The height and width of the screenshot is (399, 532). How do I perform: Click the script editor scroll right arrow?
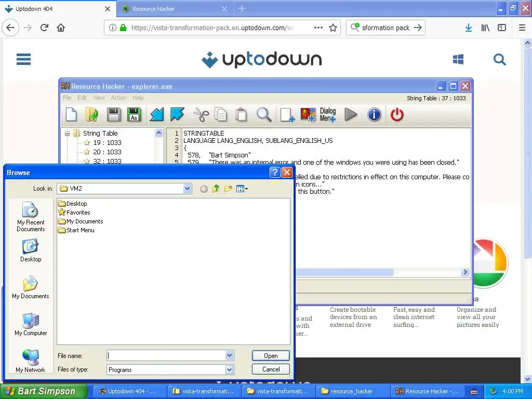coord(465,272)
